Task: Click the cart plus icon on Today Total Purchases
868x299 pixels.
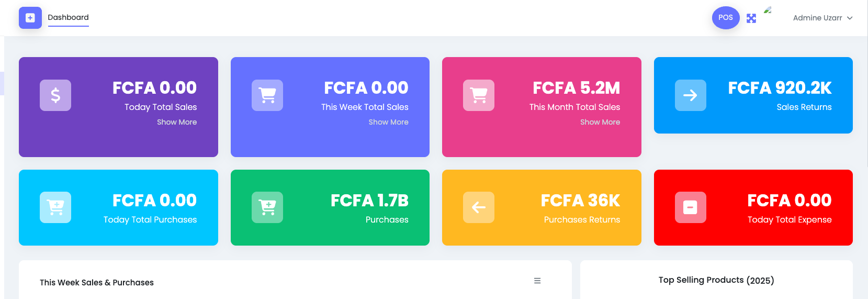Action: 55,207
